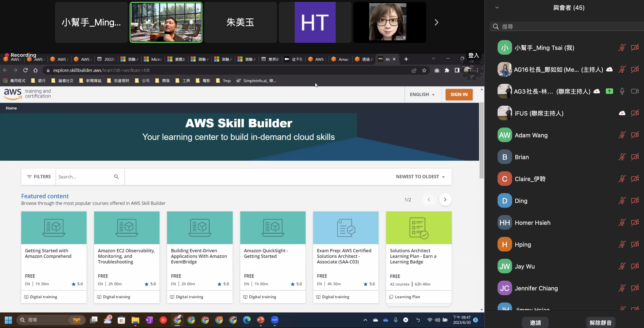Toggle Adam Wang's muted microphone icon
The image size is (644, 328).
point(622,135)
